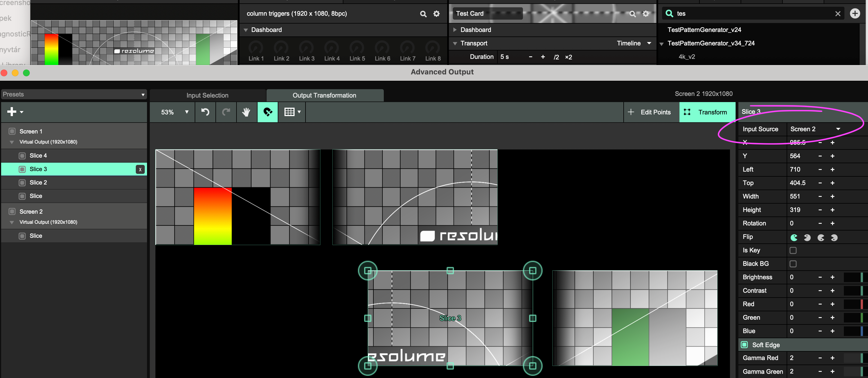The width and height of the screenshot is (868, 378).
Task: Select the hand pan tool
Action: pos(246,112)
